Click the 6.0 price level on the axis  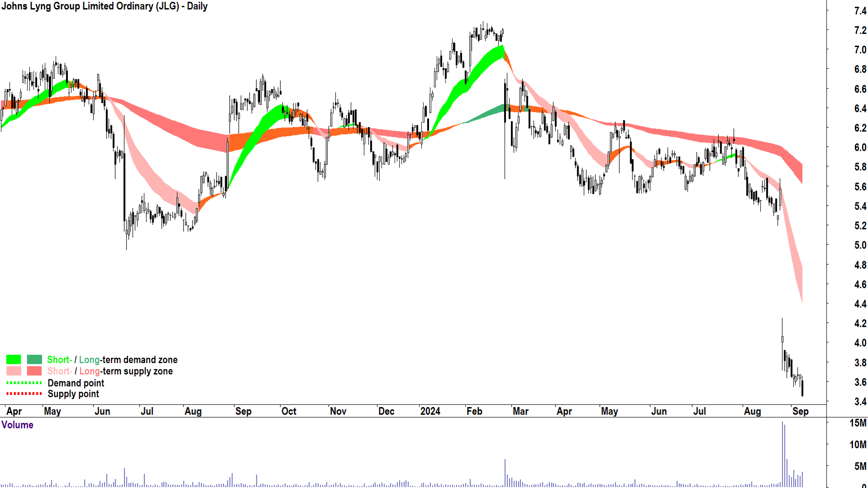point(860,147)
